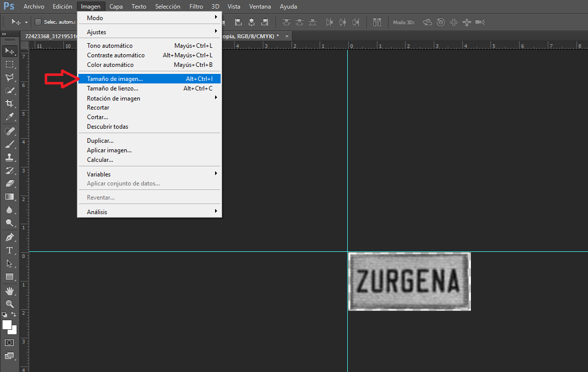This screenshot has height=372, width=588.
Task: Expand the Modo submenu
Action: (x=149, y=18)
